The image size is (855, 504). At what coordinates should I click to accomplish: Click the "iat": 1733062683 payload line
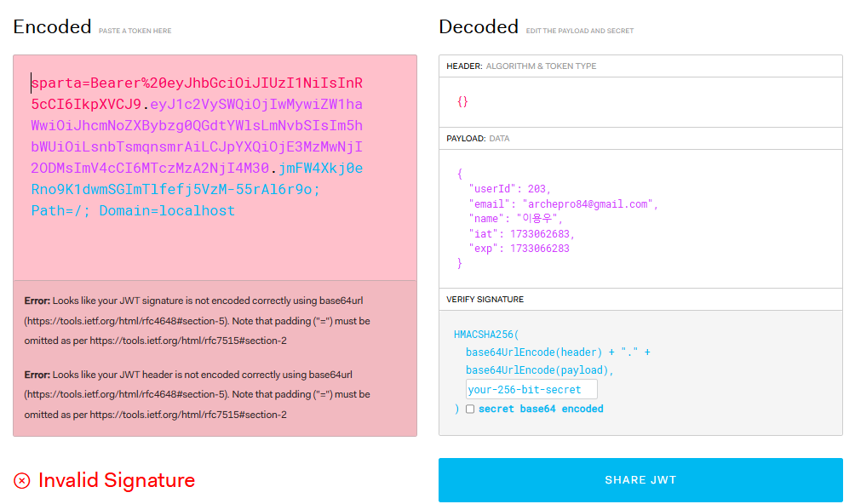(521, 234)
